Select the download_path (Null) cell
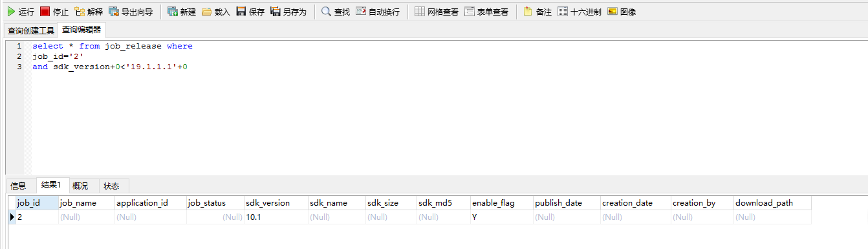 772,217
